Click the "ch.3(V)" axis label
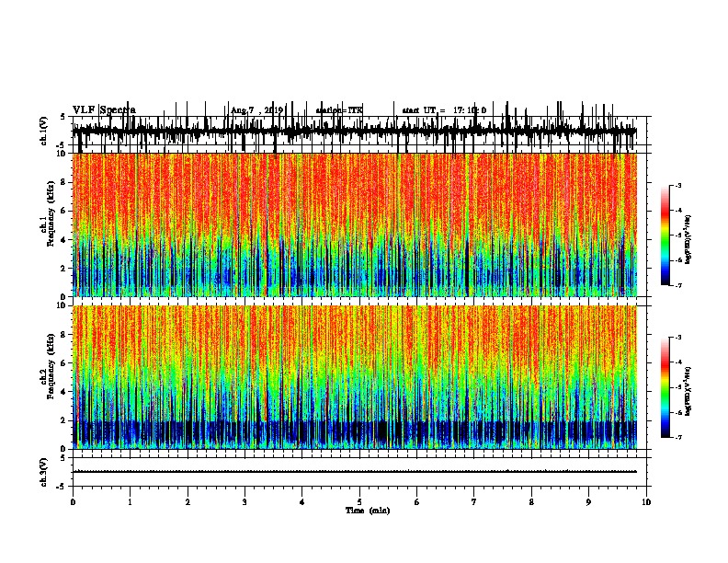The height and width of the screenshot is (563, 728). coord(44,472)
